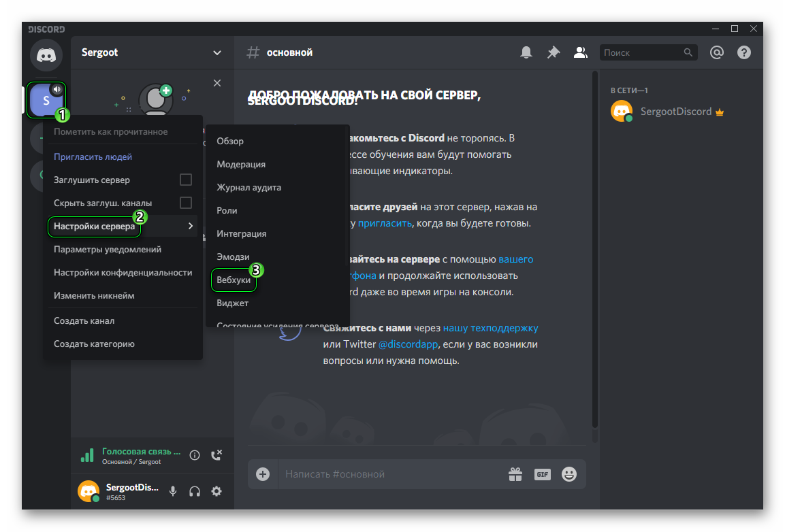This screenshot has height=532, width=785.
Task: Open "Модерация" submenu item
Action: coord(277,164)
